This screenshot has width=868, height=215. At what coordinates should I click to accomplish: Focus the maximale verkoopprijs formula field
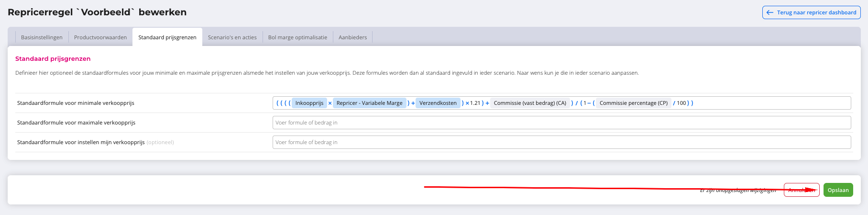(x=561, y=123)
